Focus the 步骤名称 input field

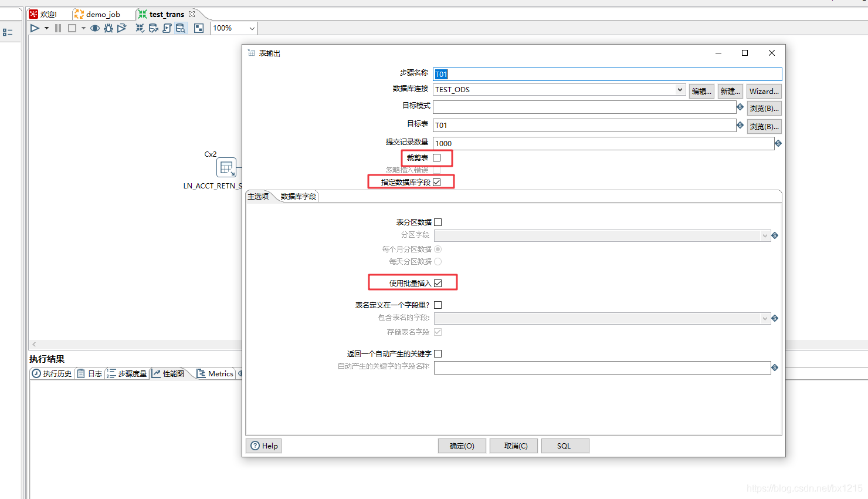(607, 74)
